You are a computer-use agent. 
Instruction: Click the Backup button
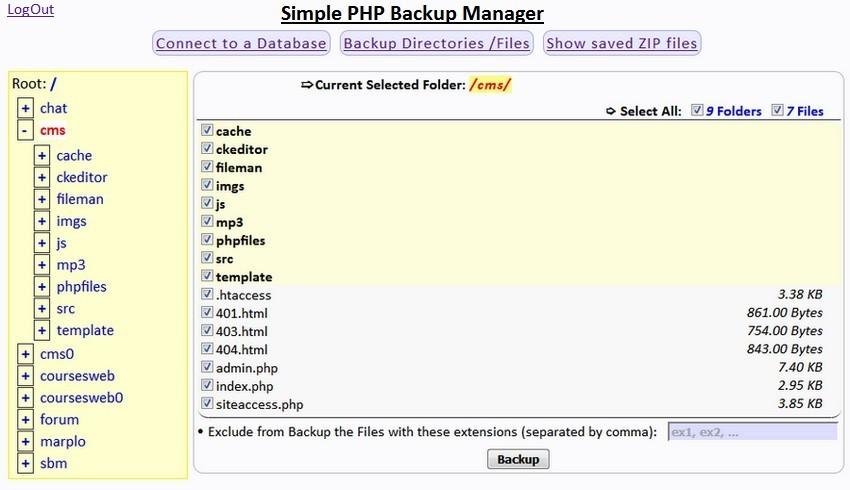coord(518,459)
